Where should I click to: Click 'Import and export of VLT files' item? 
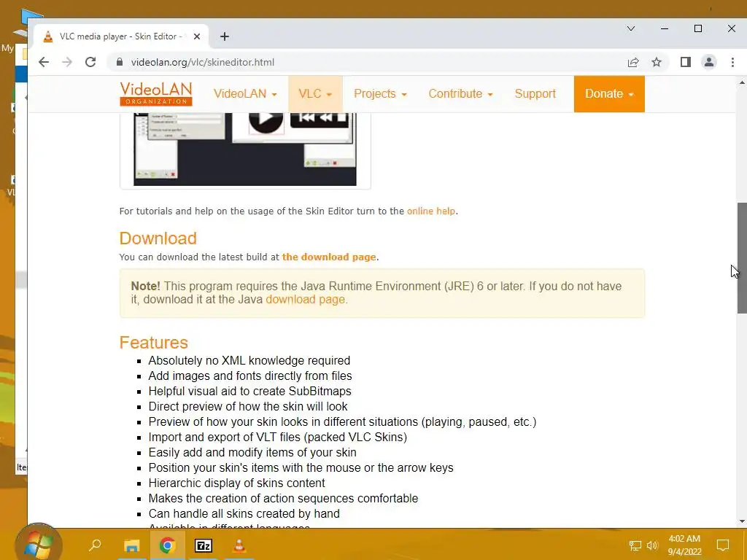[x=278, y=437]
